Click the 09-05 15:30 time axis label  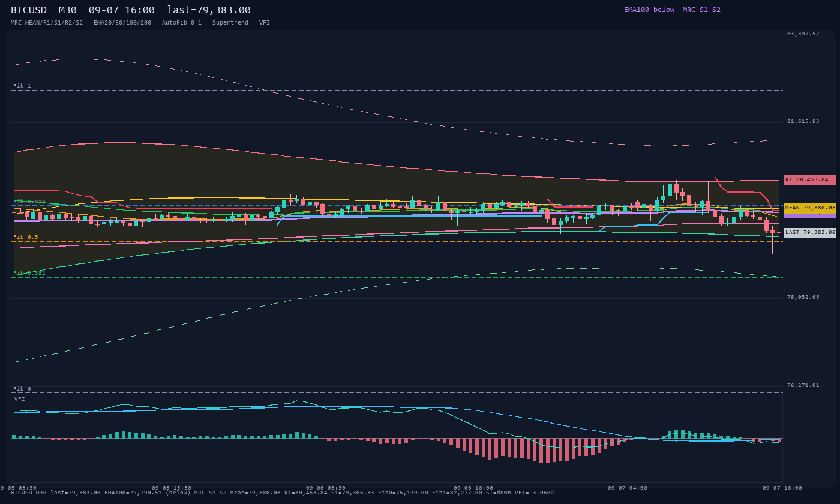pyautogui.click(x=172, y=488)
